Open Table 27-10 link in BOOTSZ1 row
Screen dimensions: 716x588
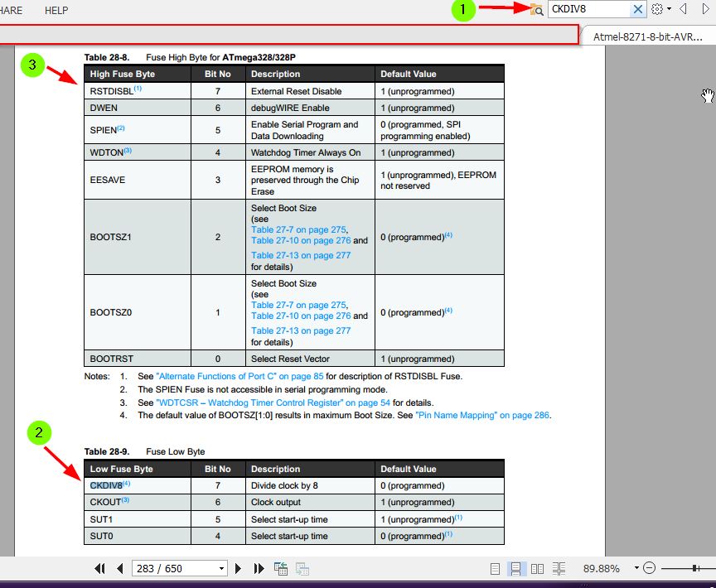[301, 240]
